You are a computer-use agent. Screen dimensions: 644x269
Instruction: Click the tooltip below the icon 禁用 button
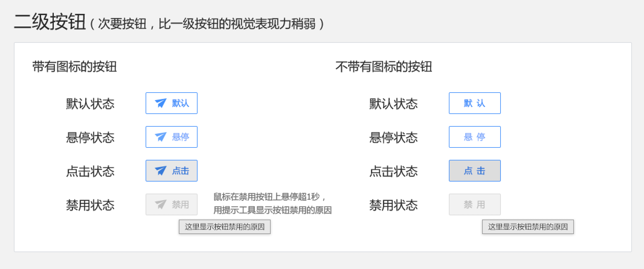pyautogui.click(x=224, y=227)
